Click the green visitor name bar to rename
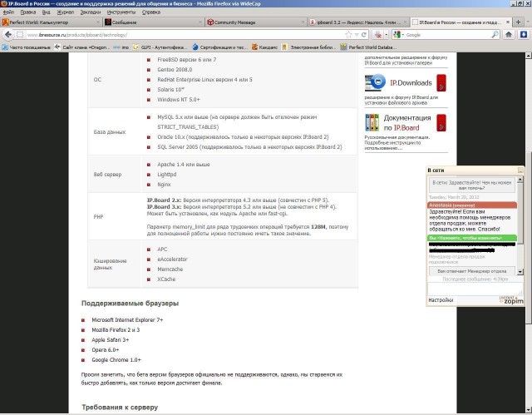This screenshot has width=532, height=415. click(x=472, y=238)
